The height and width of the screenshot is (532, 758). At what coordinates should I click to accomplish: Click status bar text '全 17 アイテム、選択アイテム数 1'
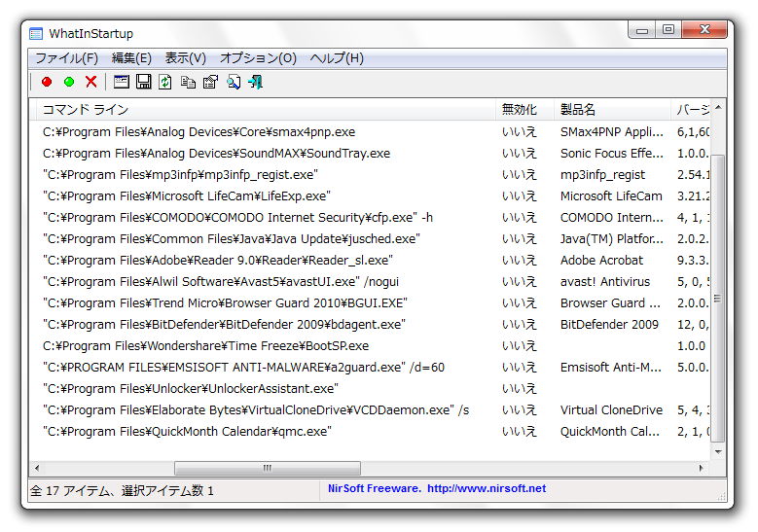click(122, 491)
